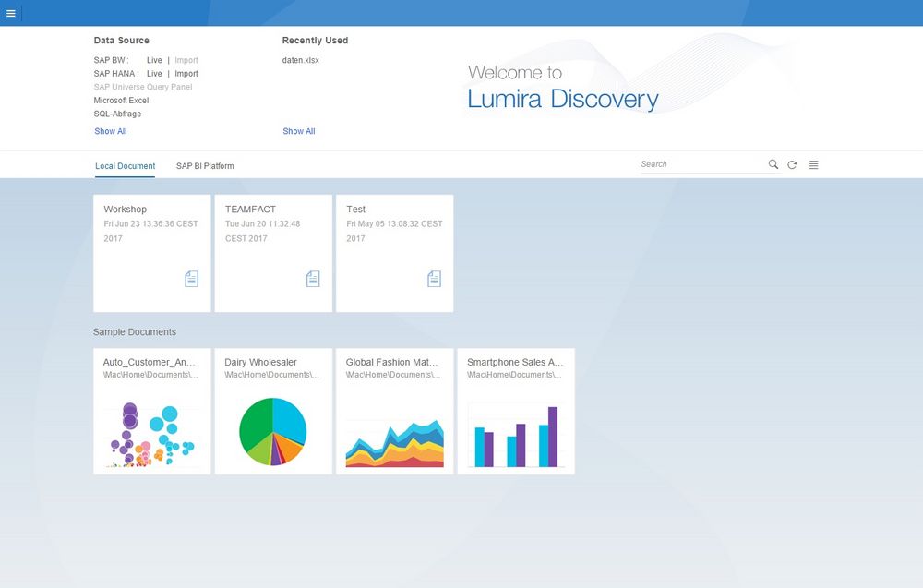Click Import for SAP BW

186,60
